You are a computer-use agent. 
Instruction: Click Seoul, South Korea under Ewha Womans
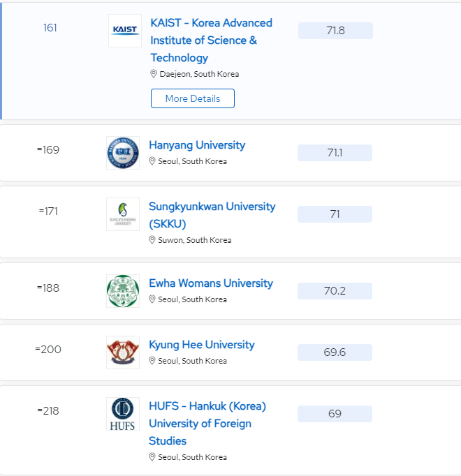192,299
